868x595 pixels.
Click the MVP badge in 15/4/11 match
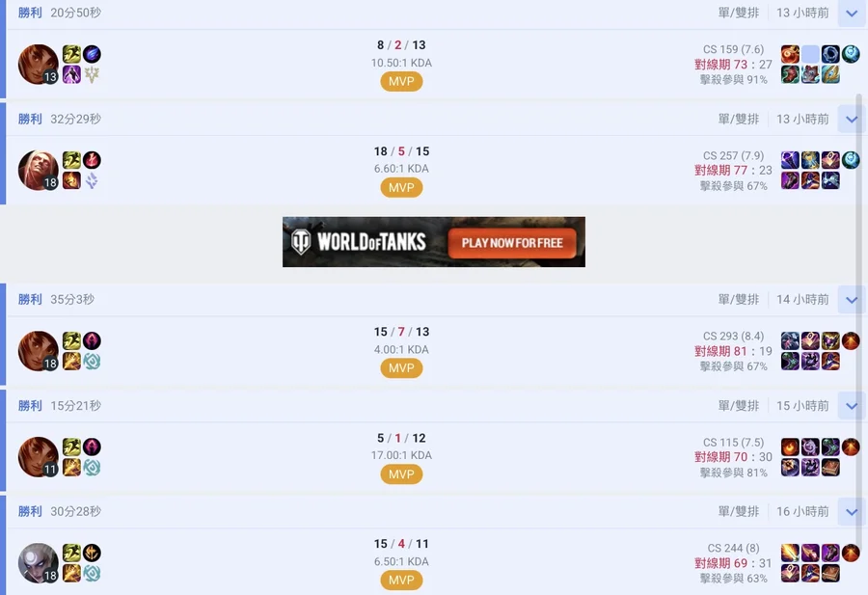pyautogui.click(x=401, y=581)
